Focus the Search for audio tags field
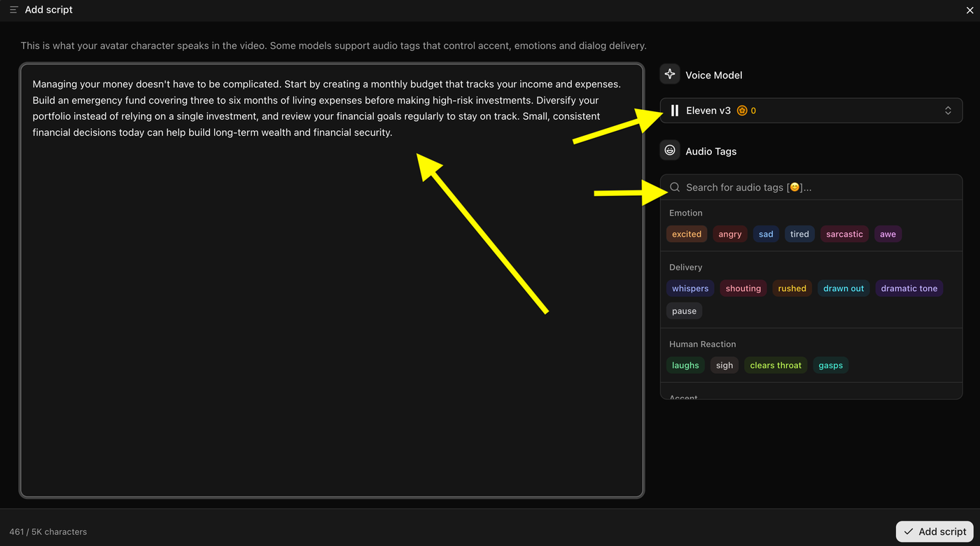 click(x=811, y=188)
